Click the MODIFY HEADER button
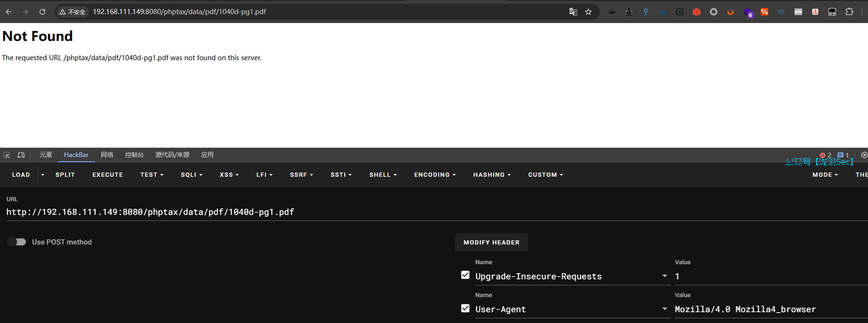 click(491, 243)
